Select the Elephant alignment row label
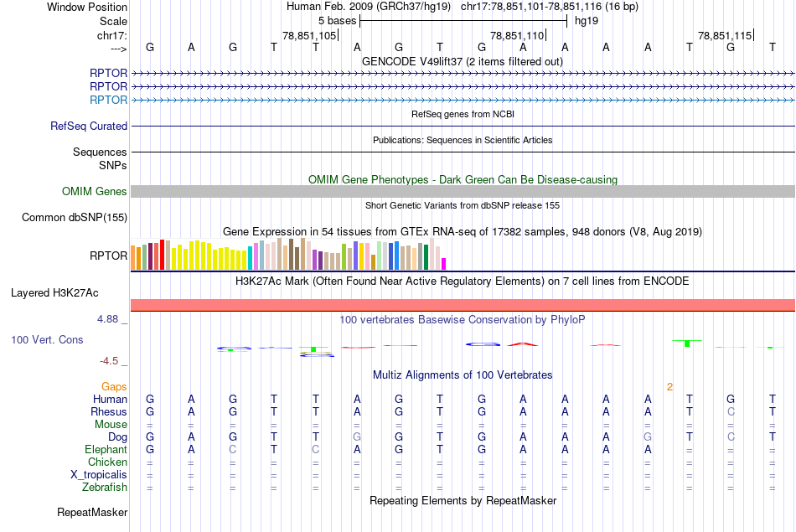Image resolution: width=796 pixels, height=532 pixels. pyautogui.click(x=106, y=450)
